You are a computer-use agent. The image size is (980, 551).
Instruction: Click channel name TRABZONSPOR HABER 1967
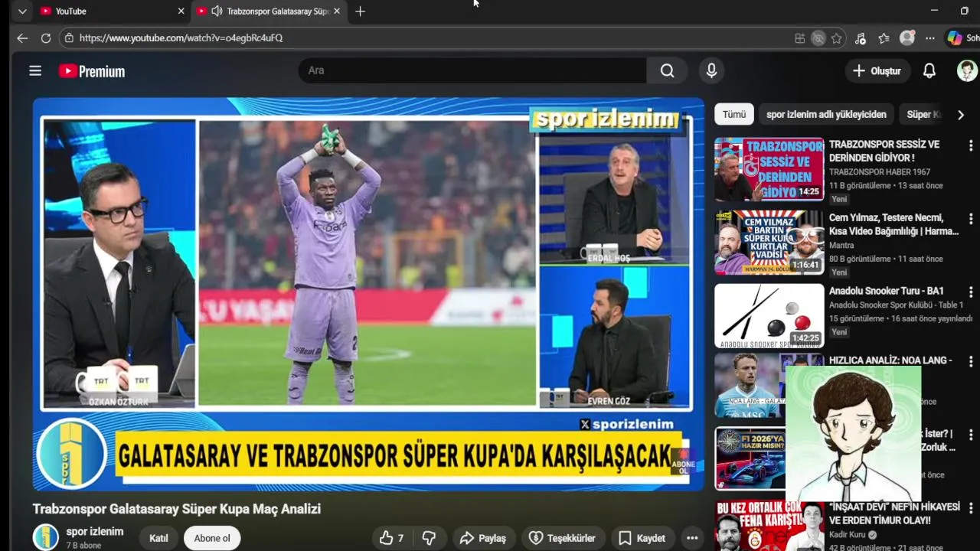(880, 172)
